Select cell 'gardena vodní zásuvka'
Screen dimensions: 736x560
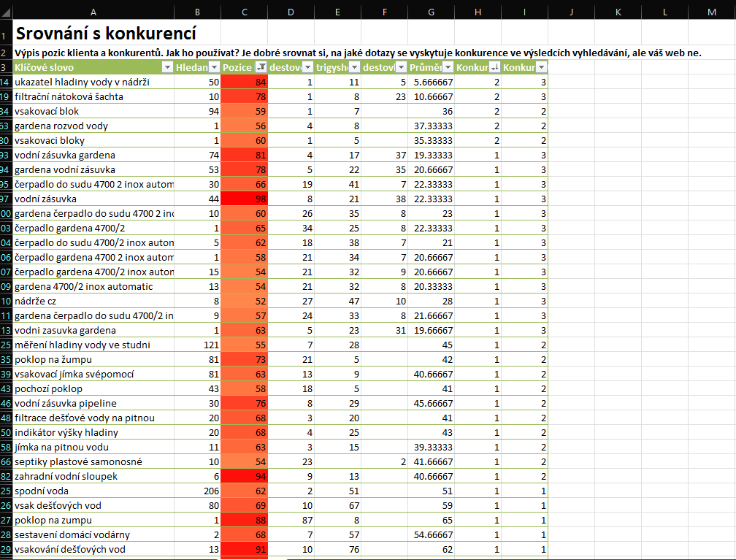click(x=93, y=169)
